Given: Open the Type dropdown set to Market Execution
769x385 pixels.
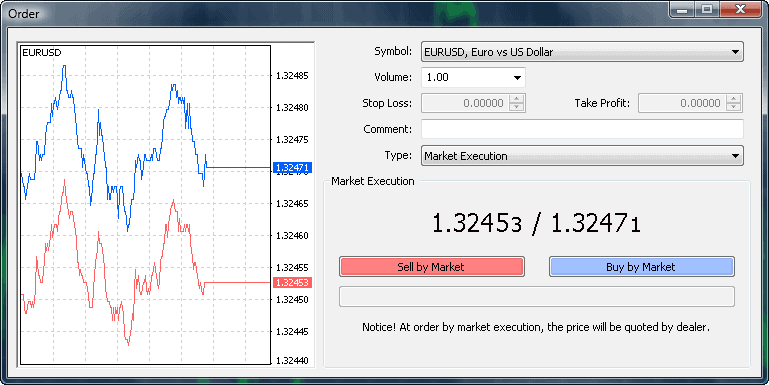Looking at the screenshot, I should click(x=582, y=156).
